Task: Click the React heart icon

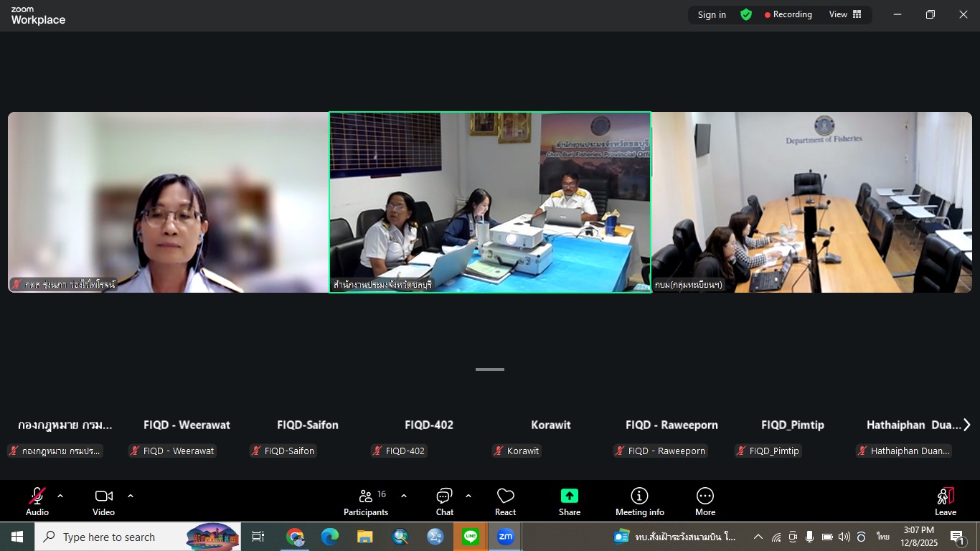Action: [x=505, y=501]
